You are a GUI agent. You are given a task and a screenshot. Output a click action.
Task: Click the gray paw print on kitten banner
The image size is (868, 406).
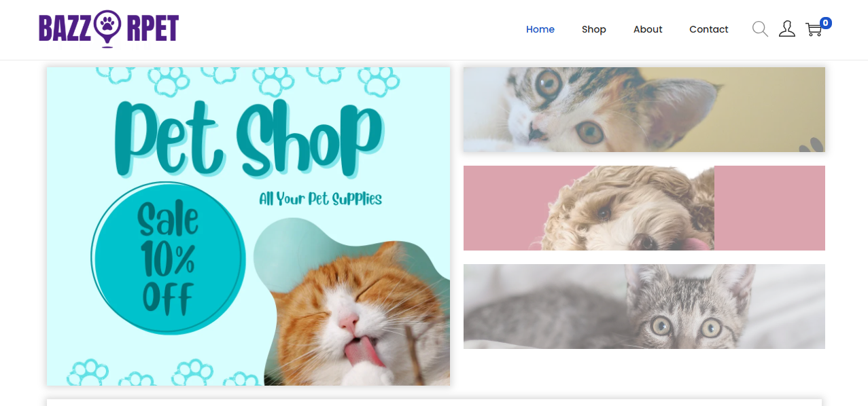(x=812, y=145)
